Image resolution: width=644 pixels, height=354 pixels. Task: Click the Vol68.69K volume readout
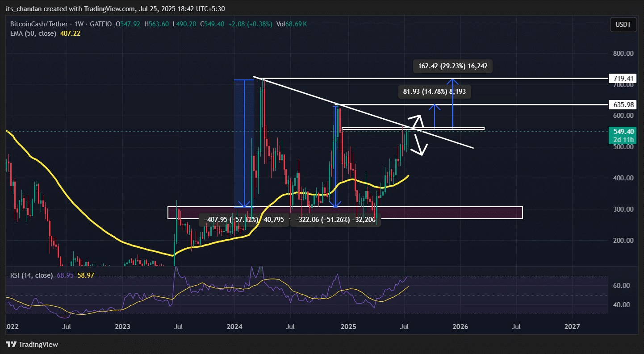coord(293,25)
